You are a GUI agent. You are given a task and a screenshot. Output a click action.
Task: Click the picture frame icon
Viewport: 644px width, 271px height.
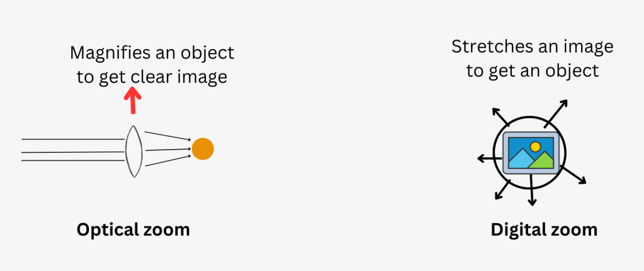tap(531, 153)
